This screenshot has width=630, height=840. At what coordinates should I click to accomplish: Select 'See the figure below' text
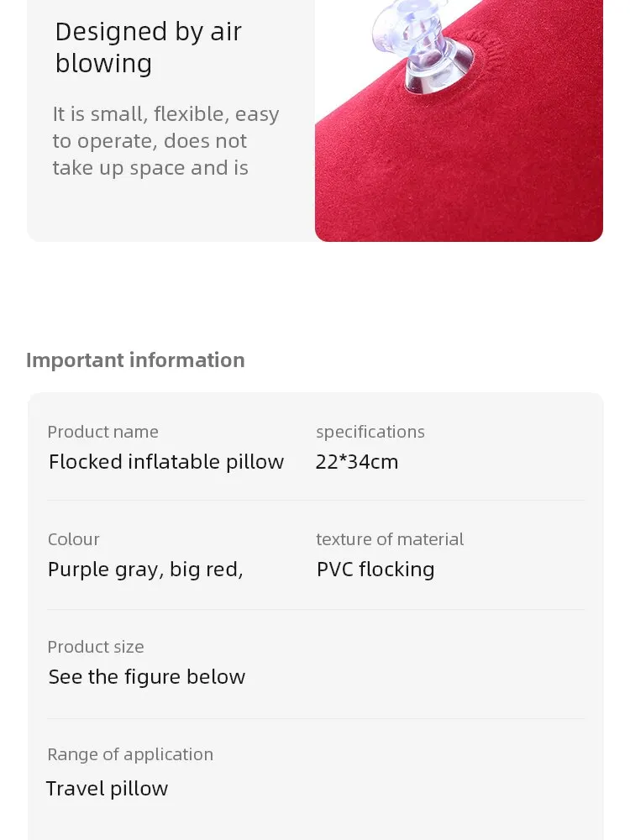pos(147,677)
